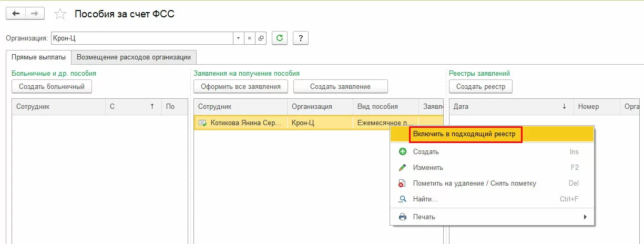The image size is (644, 244).
Task: Click the Создать больничный button
Action: click(52, 86)
